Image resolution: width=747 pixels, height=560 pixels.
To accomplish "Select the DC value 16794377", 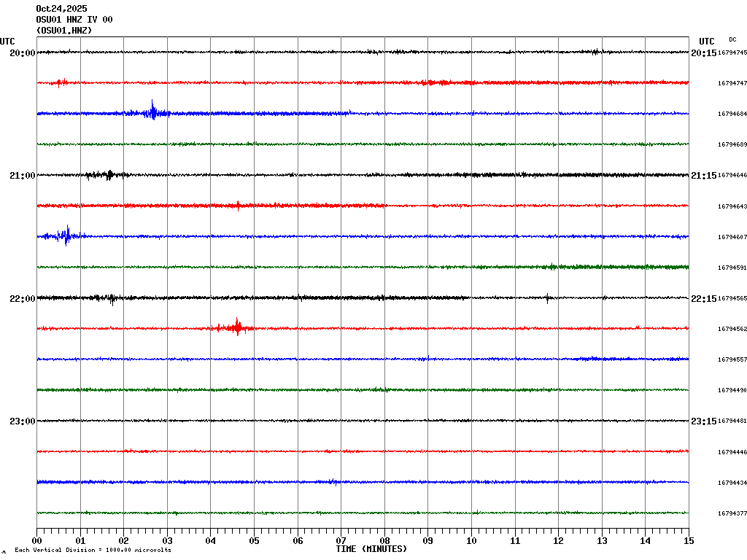I will click(x=732, y=513).
